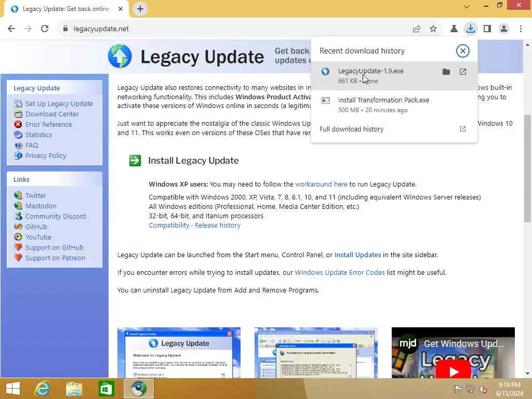Expand the tab search chevron

[467, 6]
